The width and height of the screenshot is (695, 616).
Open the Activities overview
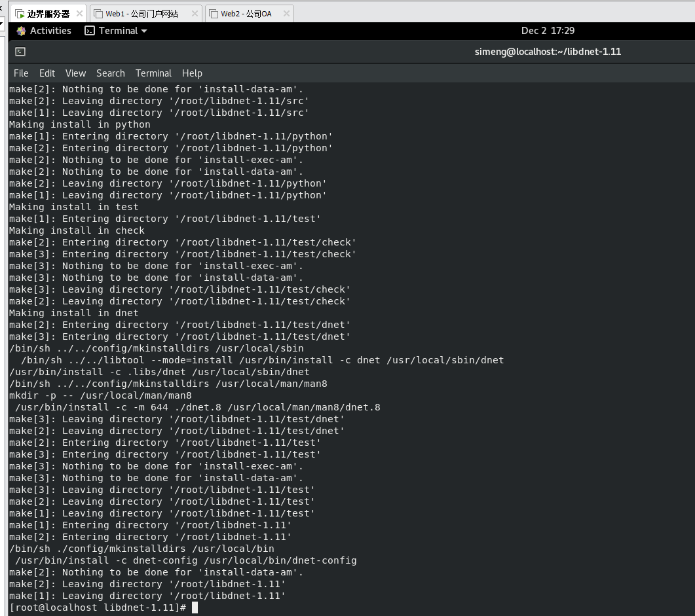[50, 31]
